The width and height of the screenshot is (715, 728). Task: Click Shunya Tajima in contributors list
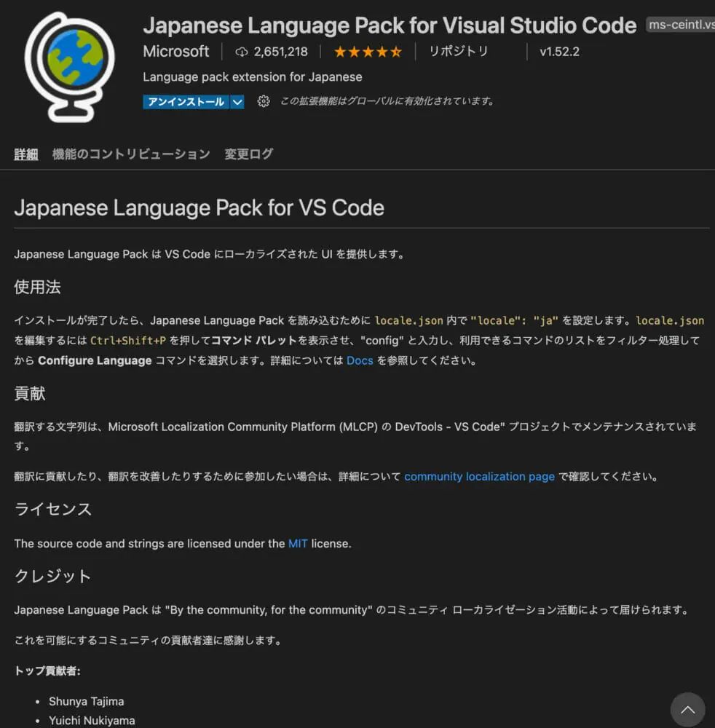(86, 702)
